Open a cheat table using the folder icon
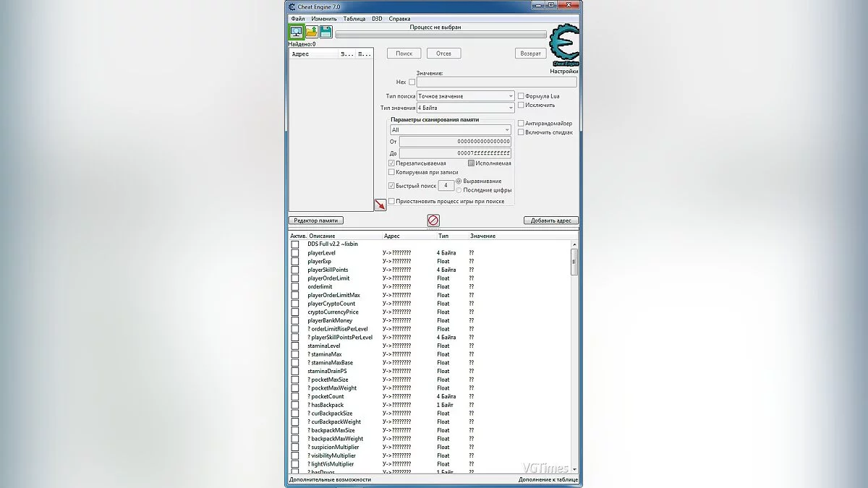 310,31
